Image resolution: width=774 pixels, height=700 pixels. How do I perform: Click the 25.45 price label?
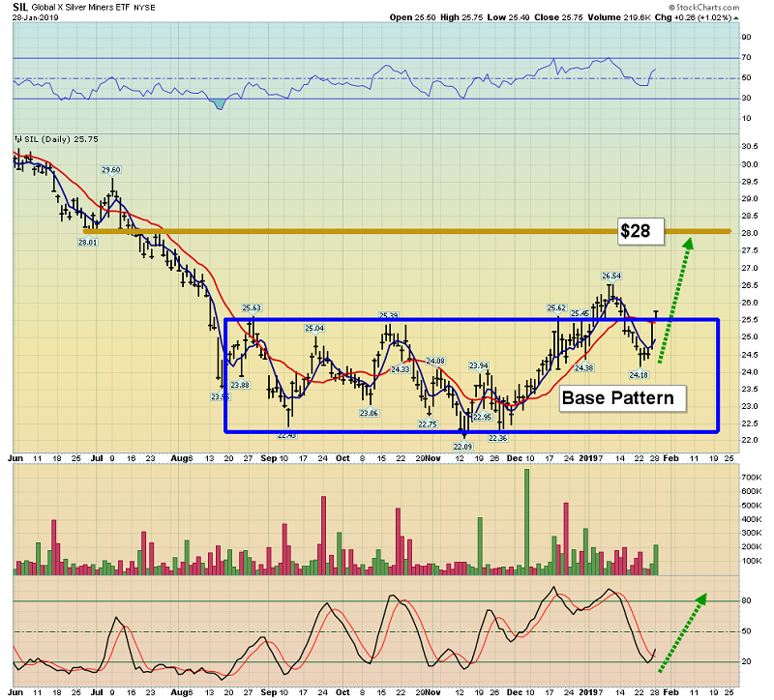click(x=580, y=313)
